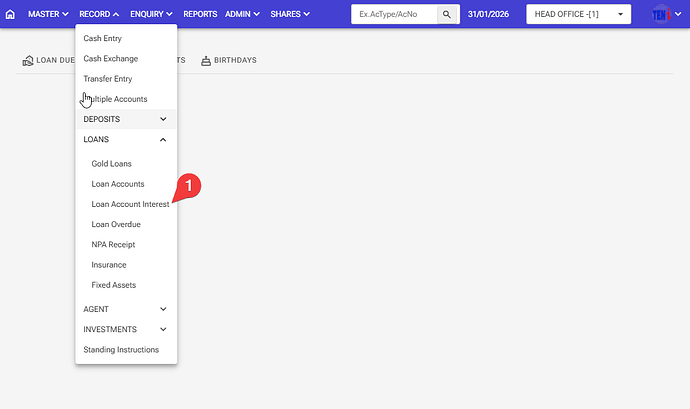The width and height of the screenshot is (690, 409).
Task: Click the Birthdays cake icon
Action: (206, 61)
